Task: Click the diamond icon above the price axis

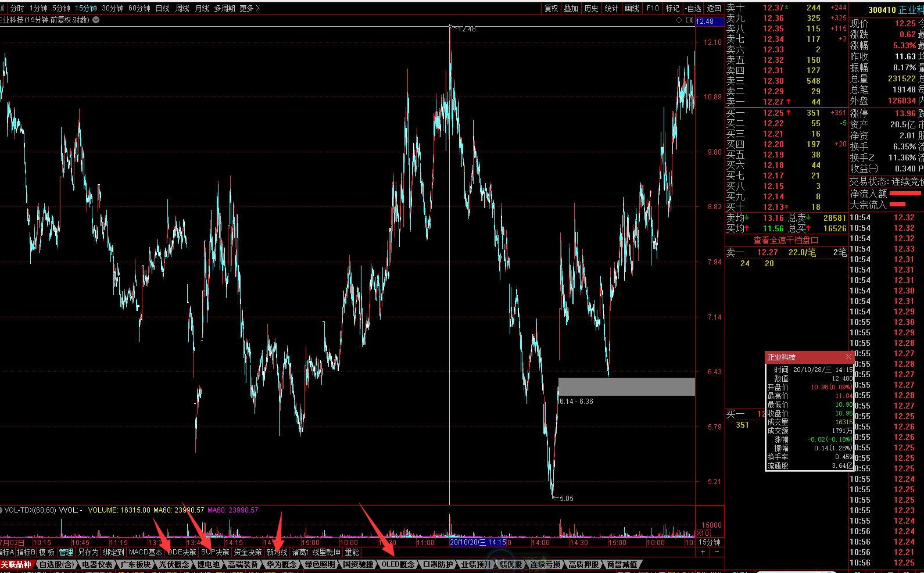Action: point(679,20)
